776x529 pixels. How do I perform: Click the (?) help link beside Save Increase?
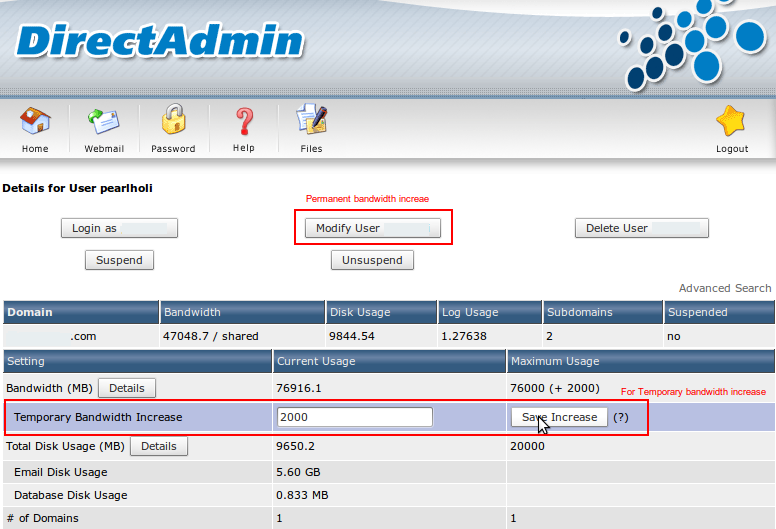(621, 417)
